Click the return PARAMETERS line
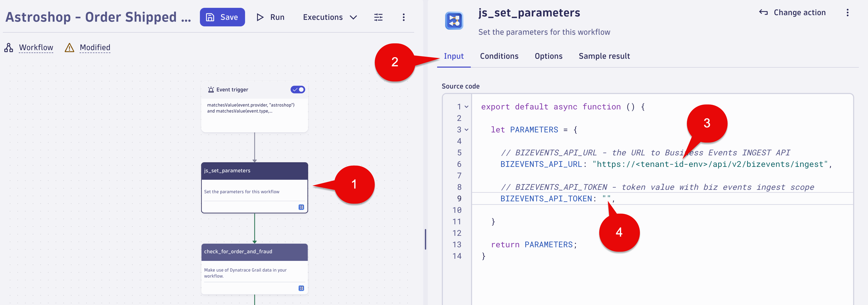Image resolution: width=868 pixels, height=305 pixels. tap(534, 245)
